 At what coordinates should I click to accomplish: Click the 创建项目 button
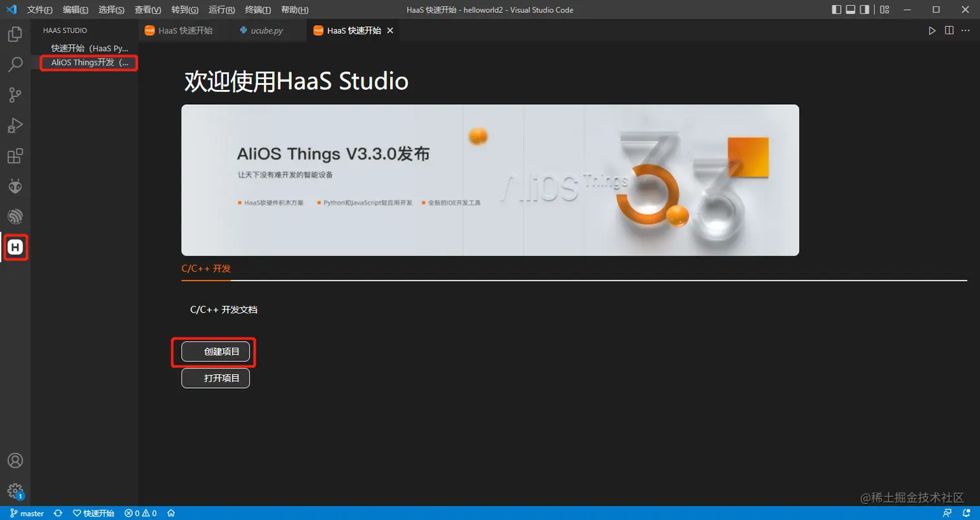[x=215, y=352]
